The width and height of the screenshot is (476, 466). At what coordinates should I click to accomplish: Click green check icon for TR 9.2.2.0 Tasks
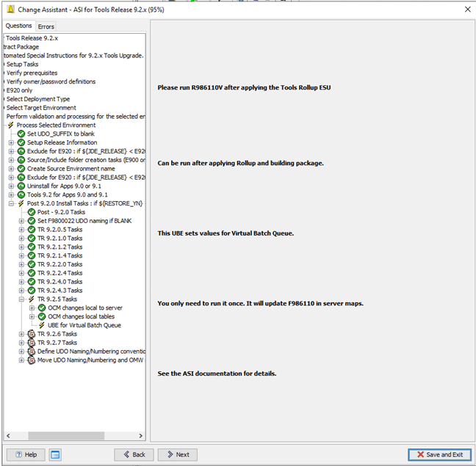(x=32, y=264)
